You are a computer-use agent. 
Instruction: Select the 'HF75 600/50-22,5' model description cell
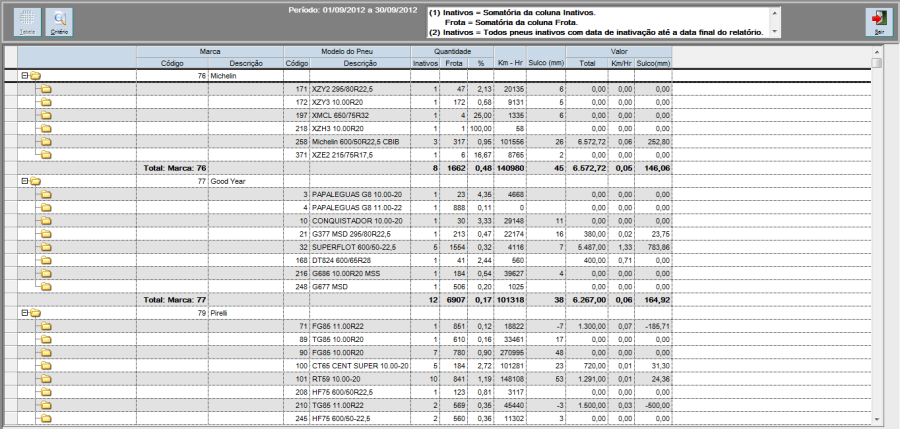pos(360,419)
